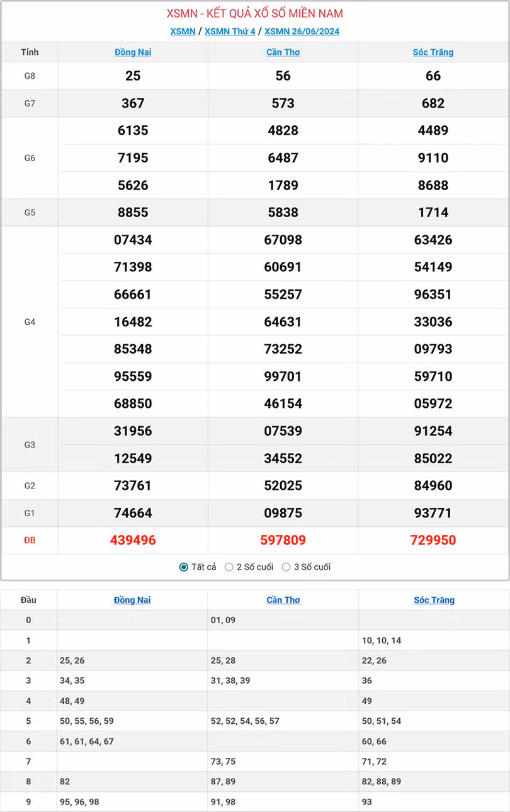This screenshot has width=510, height=812.
Task: Click the page title "XSMN - KẾT QUẢ XỔ SỐ MIỀN NAM"
Action: point(255,13)
